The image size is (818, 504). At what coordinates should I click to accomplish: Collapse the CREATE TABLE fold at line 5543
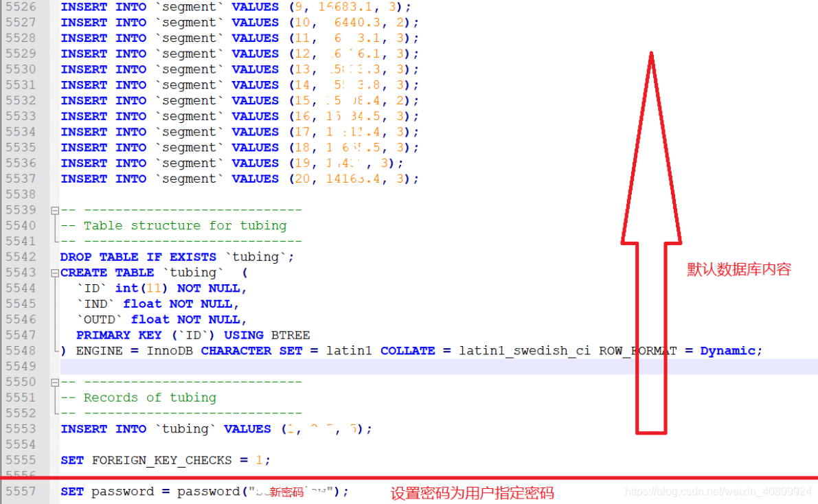pos(55,273)
